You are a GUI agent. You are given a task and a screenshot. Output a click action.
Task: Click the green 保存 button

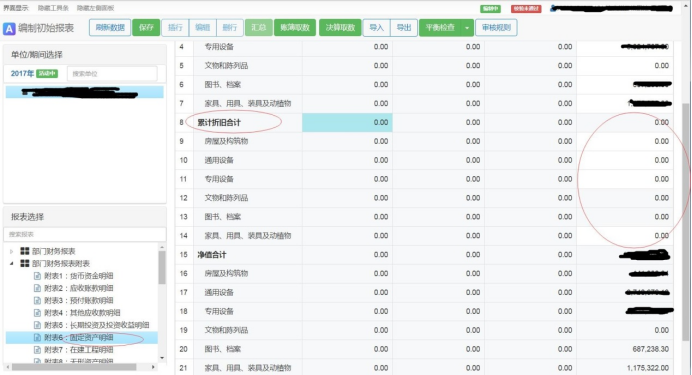pyautogui.click(x=146, y=28)
